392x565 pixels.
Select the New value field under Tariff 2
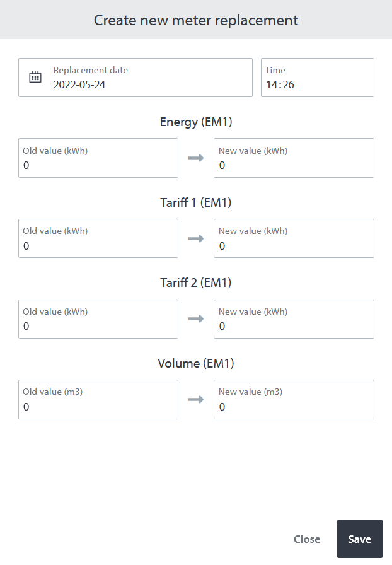pyautogui.click(x=294, y=319)
